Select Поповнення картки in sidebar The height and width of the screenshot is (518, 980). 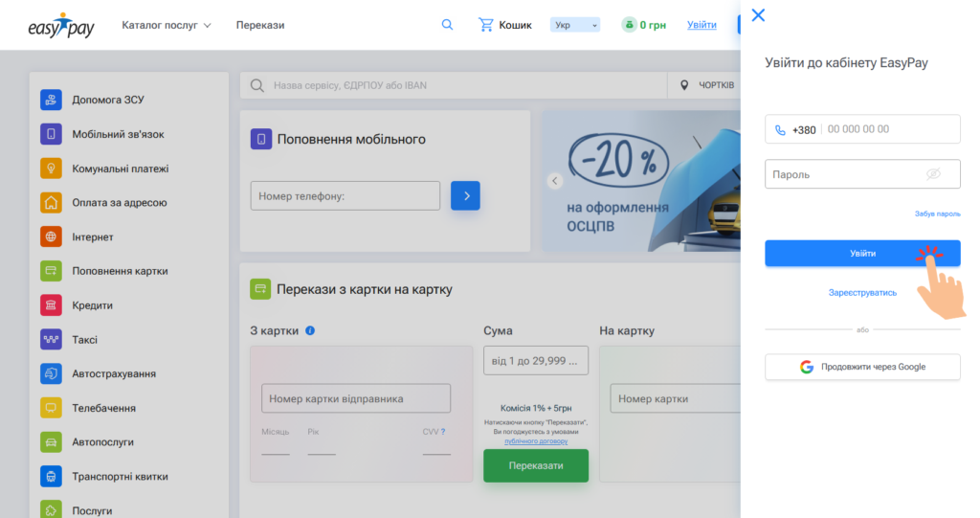click(x=120, y=271)
